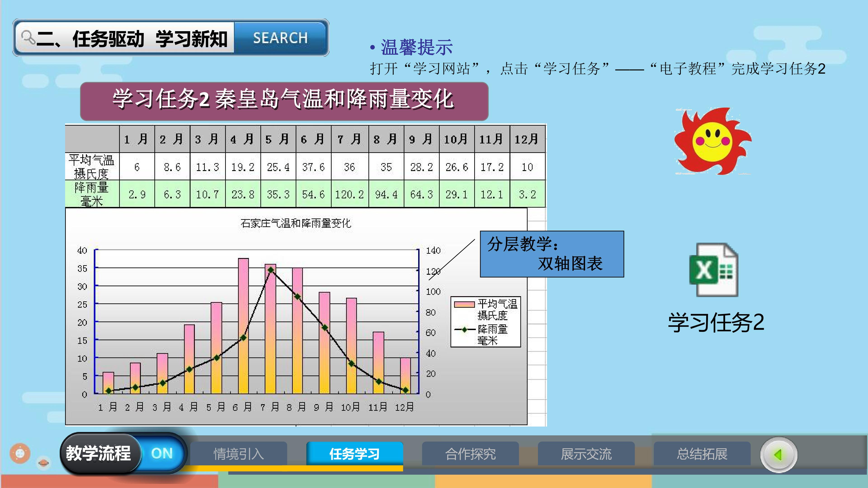The width and height of the screenshot is (868, 488).
Task: Switch to the 情境引入 tab
Action: point(238,454)
